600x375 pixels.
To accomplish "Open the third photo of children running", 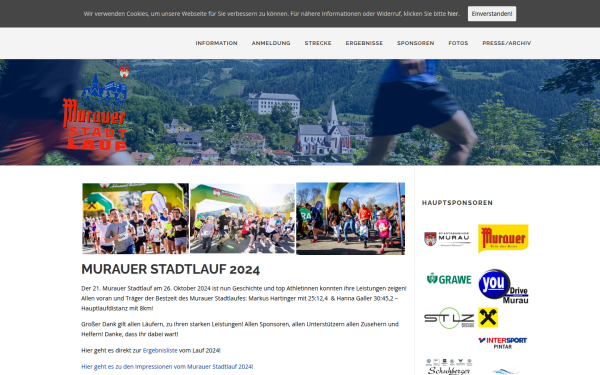I will click(351, 218).
